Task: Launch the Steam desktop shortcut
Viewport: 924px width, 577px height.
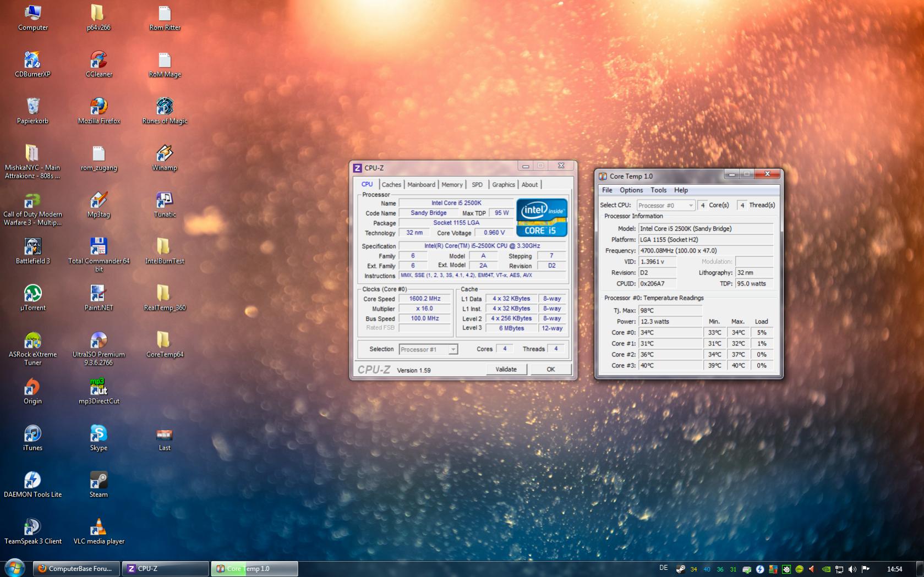Action: point(99,485)
